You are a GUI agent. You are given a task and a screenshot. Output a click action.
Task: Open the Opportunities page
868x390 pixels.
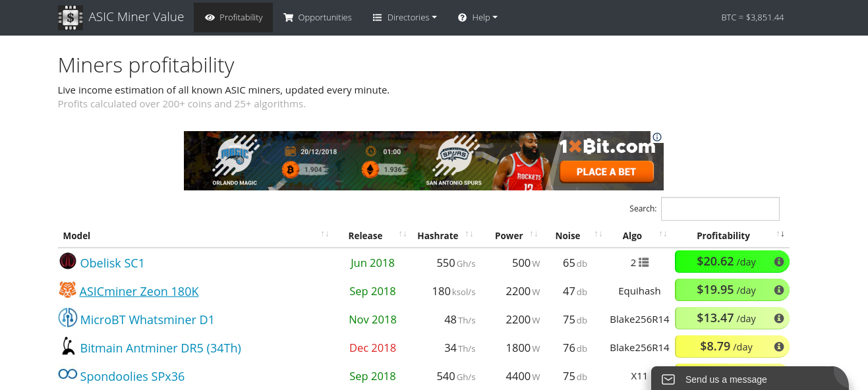coord(318,17)
